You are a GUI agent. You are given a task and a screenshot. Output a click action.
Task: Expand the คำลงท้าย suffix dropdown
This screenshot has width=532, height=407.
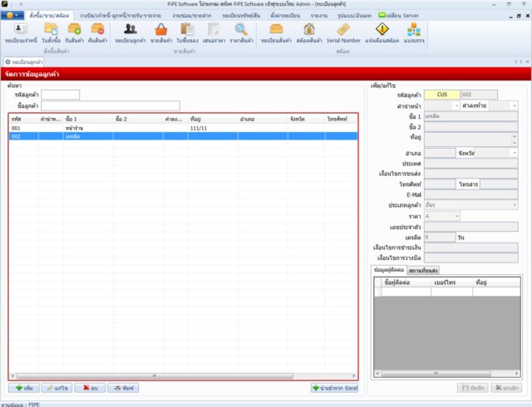[515, 105]
